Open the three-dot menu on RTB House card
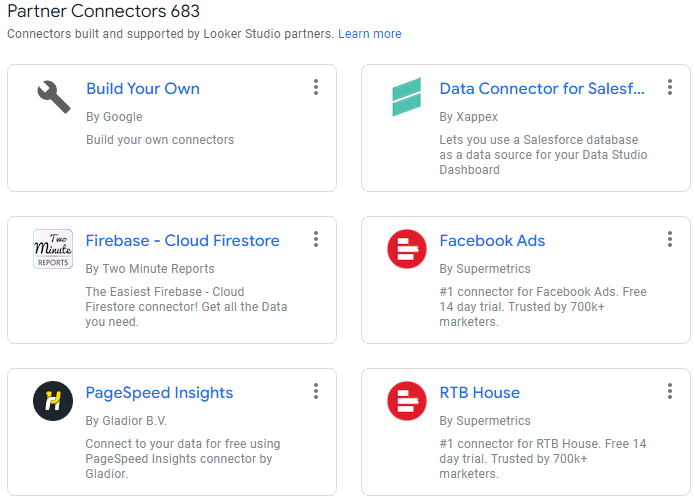695x499 pixels. click(x=670, y=391)
